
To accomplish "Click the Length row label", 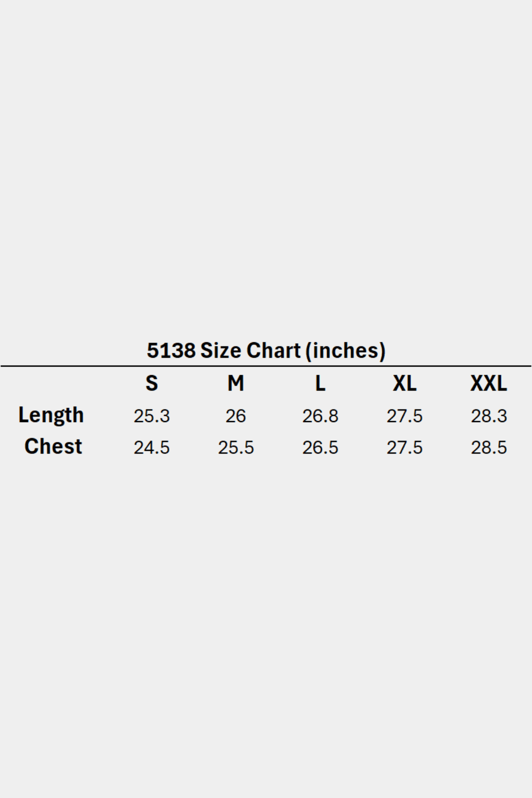I will (x=51, y=415).
